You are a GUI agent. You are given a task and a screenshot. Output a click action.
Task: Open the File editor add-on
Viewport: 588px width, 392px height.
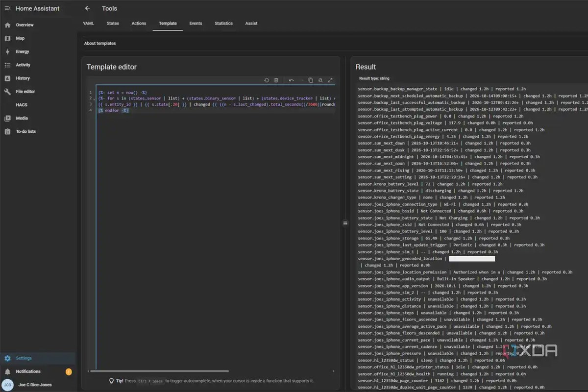point(38,92)
